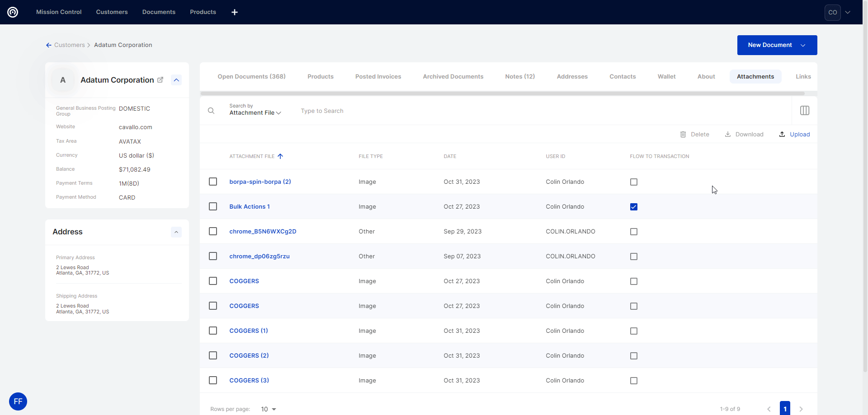Enable Flow to Transaction for chrome_B5N6WXCg2D
Image resolution: width=868 pixels, height=415 pixels.
click(633, 232)
